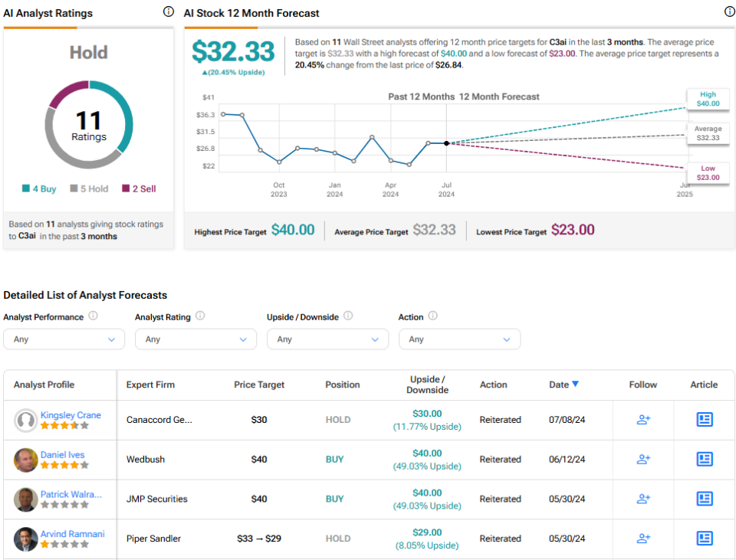This screenshot has height=560, width=736.
Task: Click info icon next to Upside / Downside filter
Action: (x=348, y=316)
